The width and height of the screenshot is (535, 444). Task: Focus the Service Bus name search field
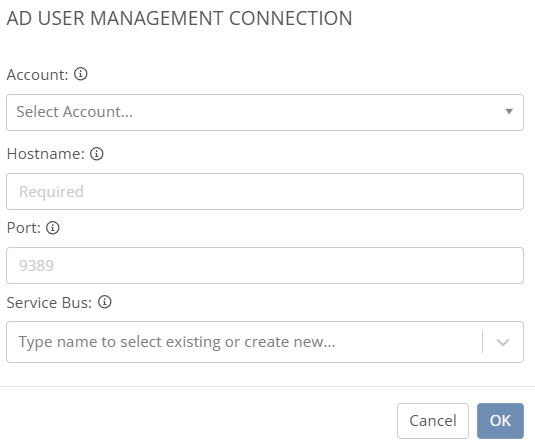(x=244, y=342)
